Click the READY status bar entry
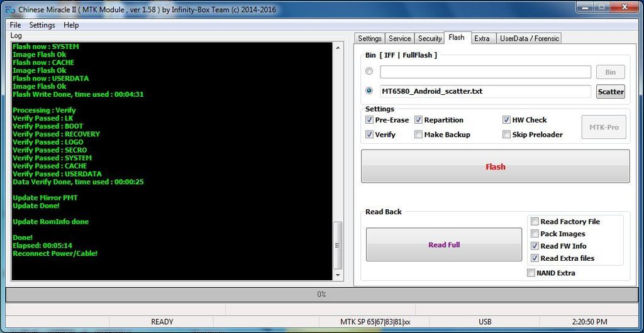This screenshot has height=333, width=644. (162, 322)
